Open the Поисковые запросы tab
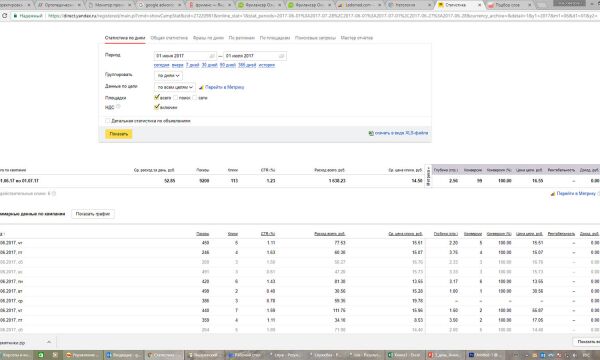600x360 pixels. point(315,38)
